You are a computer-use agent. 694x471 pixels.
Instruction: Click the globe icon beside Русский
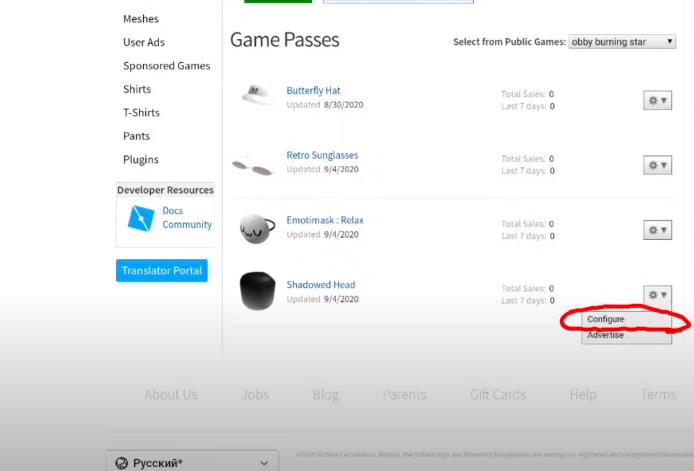click(x=121, y=463)
